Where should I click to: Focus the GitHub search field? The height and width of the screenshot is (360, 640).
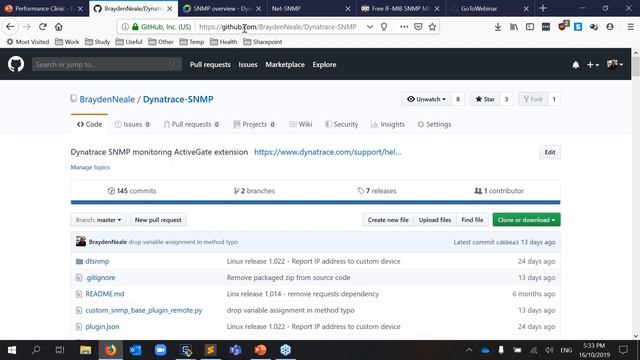coord(107,64)
